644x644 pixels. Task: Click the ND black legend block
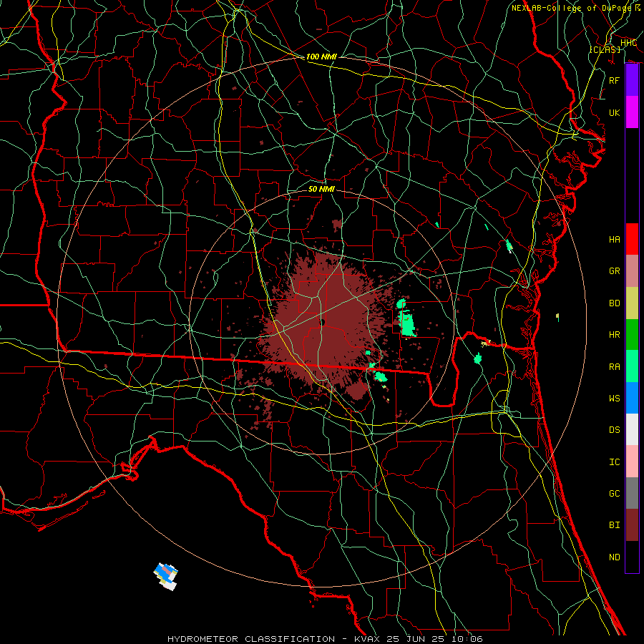(x=632, y=557)
